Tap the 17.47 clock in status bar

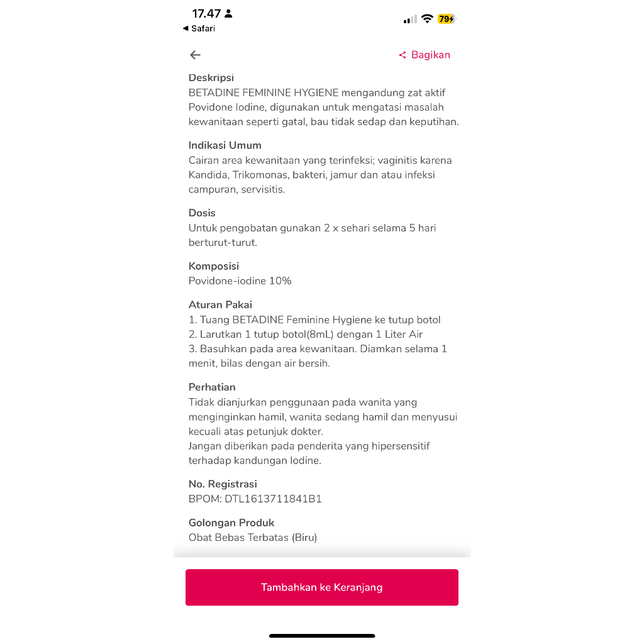click(x=206, y=14)
